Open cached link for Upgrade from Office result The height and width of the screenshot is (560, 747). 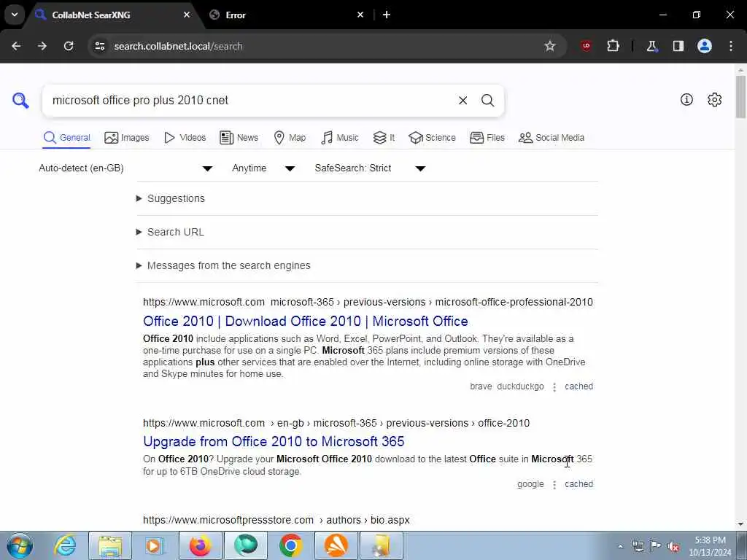point(578,484)
